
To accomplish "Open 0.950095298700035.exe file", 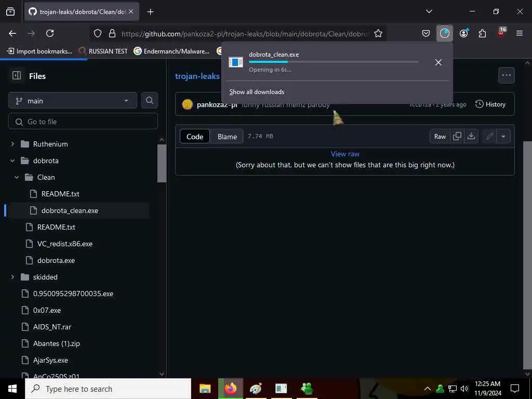I will (73, 294).
